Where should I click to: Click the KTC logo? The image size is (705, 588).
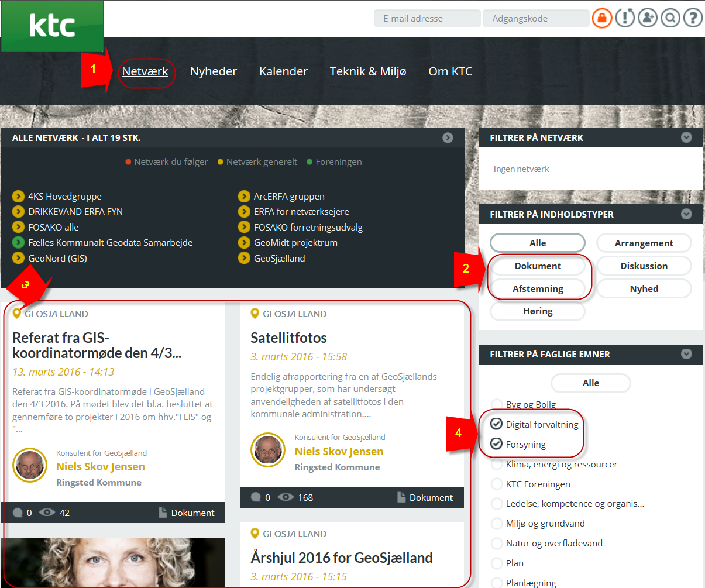[52, 26]
